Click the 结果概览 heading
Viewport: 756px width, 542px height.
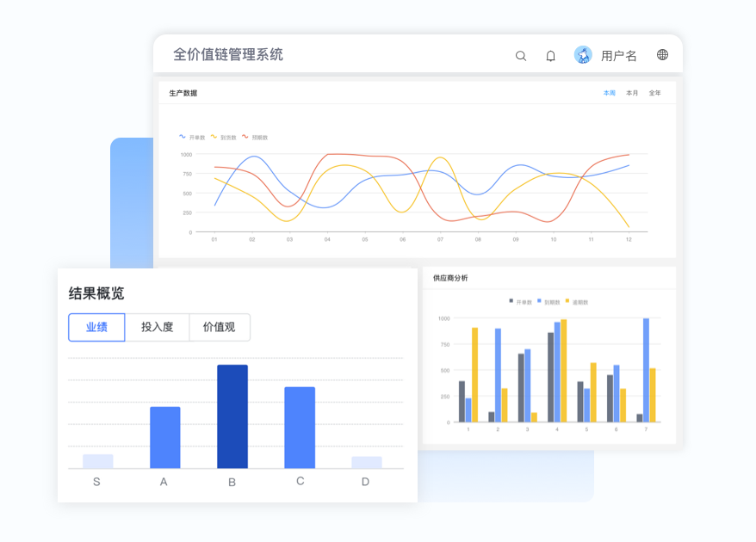[x=96, y=293]
